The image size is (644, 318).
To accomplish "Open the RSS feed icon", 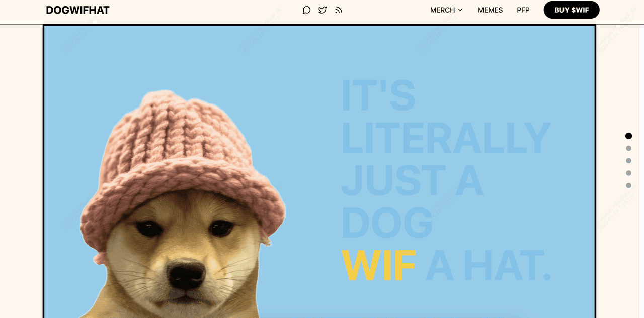I will pos(339,10).
